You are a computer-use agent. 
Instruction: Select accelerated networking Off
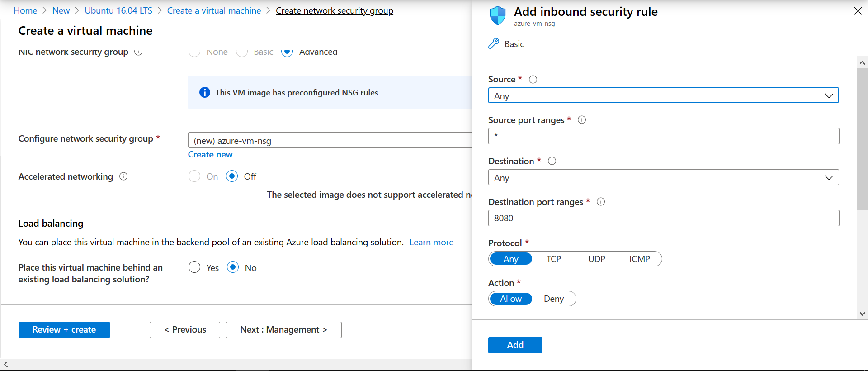pos(232,176)
